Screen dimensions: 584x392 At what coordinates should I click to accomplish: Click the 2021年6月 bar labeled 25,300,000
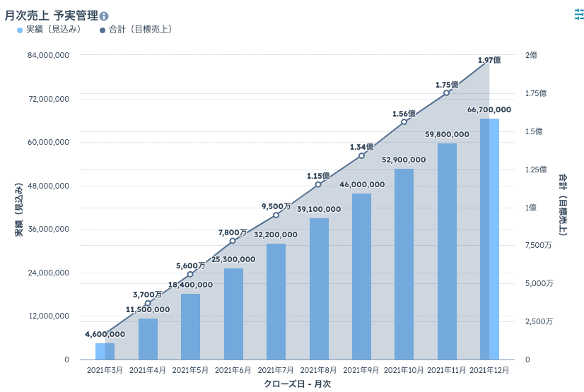click(233, 314)
